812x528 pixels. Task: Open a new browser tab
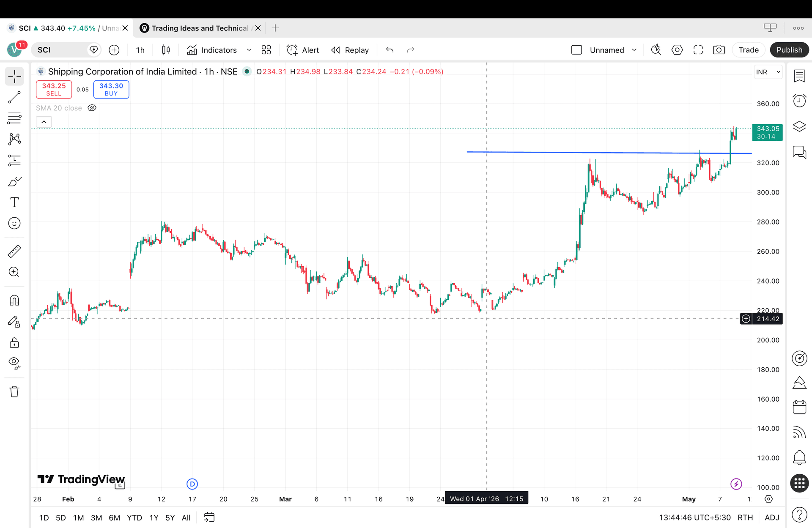coord(275,28)
